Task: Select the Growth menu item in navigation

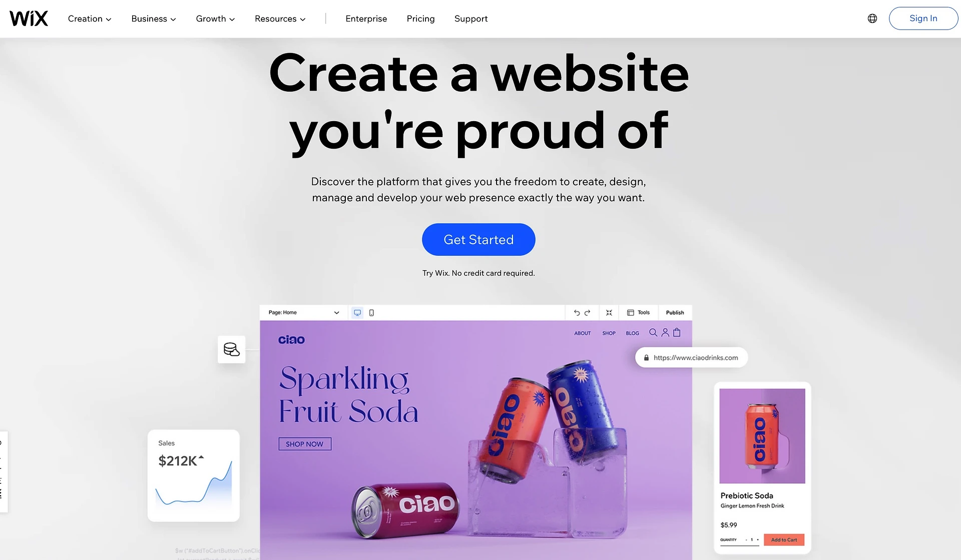Action: tap(211, 18)
